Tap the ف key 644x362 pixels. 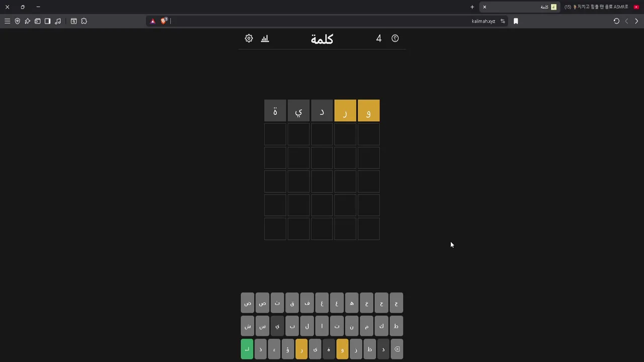click(307, 303)
